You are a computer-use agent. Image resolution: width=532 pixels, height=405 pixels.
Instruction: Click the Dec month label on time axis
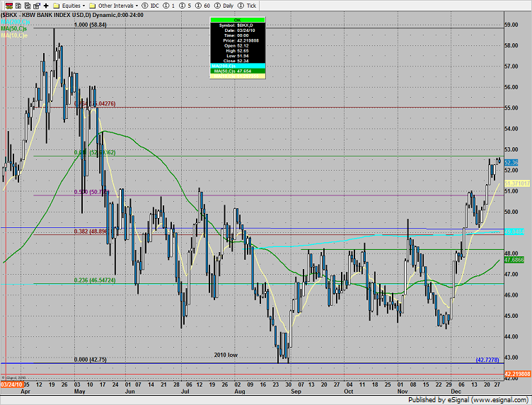coord(456,392)
